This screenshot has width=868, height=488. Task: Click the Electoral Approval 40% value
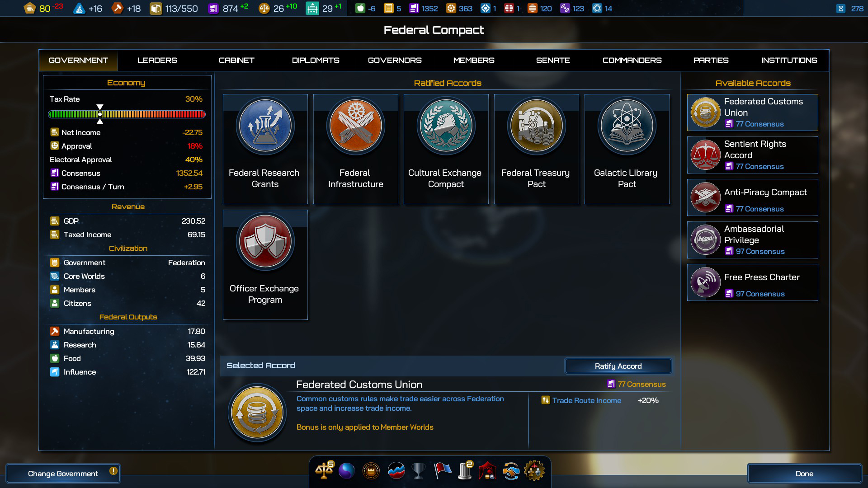[194, 160]
